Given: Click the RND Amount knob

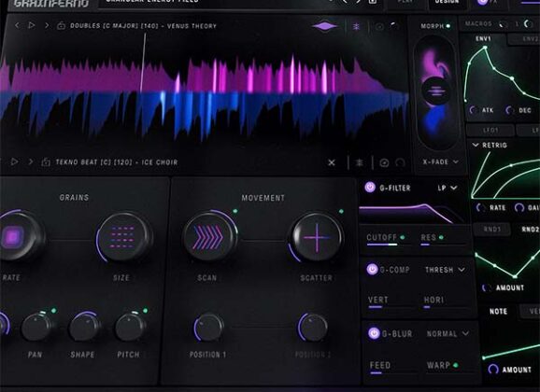Looking at the screenshot, I should click(x=486, y=287).
